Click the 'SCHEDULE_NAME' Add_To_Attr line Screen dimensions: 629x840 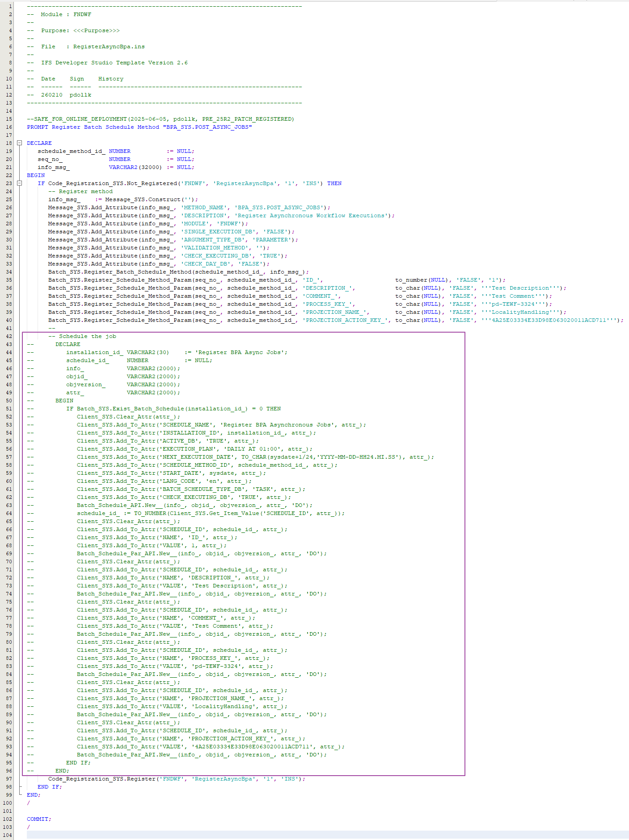click(x=221, y=425)
